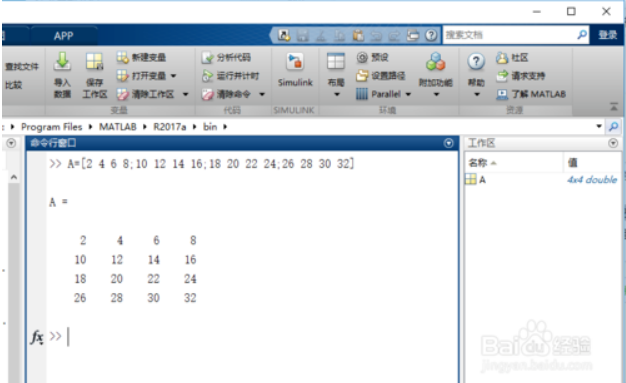
Task: Open dropdown arrow next to Parallel
Action: [408, 94]
